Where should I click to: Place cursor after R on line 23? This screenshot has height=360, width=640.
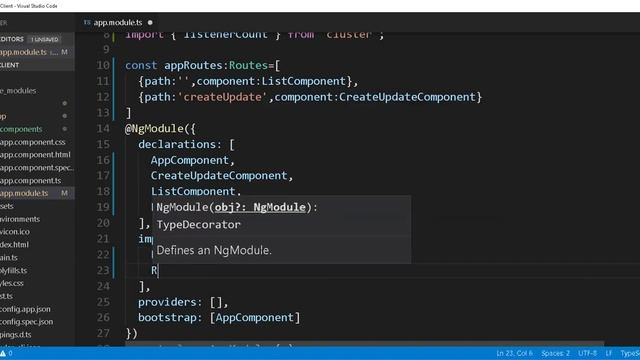(158, 270)
